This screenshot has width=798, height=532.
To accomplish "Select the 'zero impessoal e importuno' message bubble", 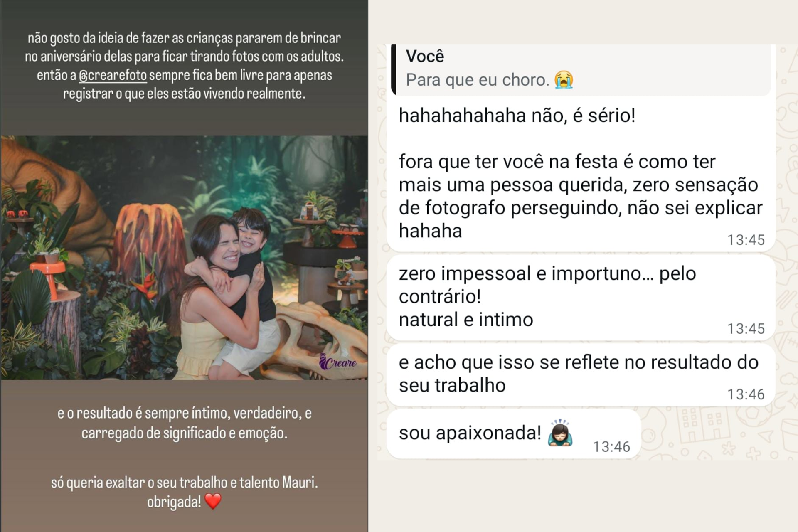I will pyautogui.click(x=581, y=298).
